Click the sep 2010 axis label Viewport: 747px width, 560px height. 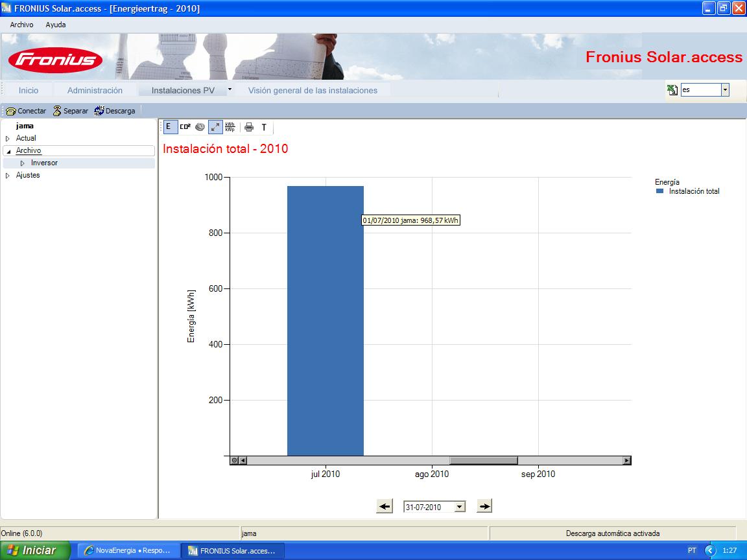coord(538,474)
